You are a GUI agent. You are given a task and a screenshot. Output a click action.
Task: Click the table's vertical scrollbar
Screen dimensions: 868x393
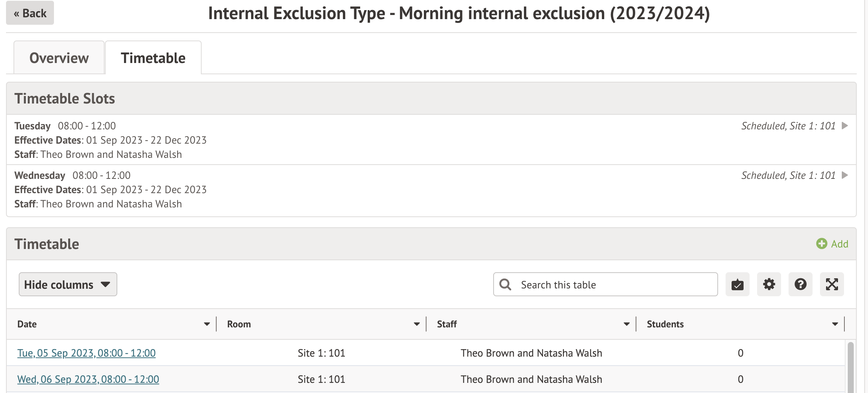pos(850,367)
